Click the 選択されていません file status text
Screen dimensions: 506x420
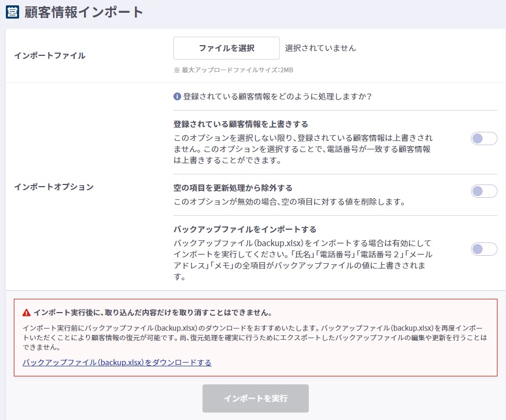pos(321,48)
